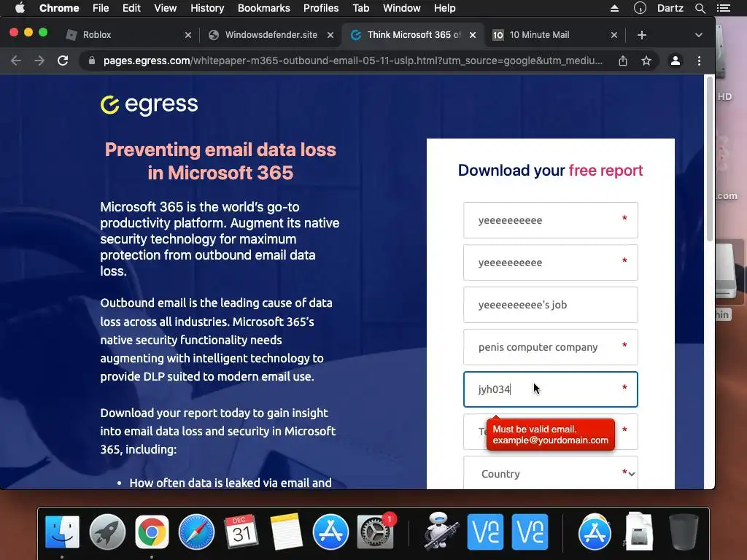Open the disk image stack in dock
This screenshot has width=747, height=560.
pyautogui.click(x=639, y=532)
